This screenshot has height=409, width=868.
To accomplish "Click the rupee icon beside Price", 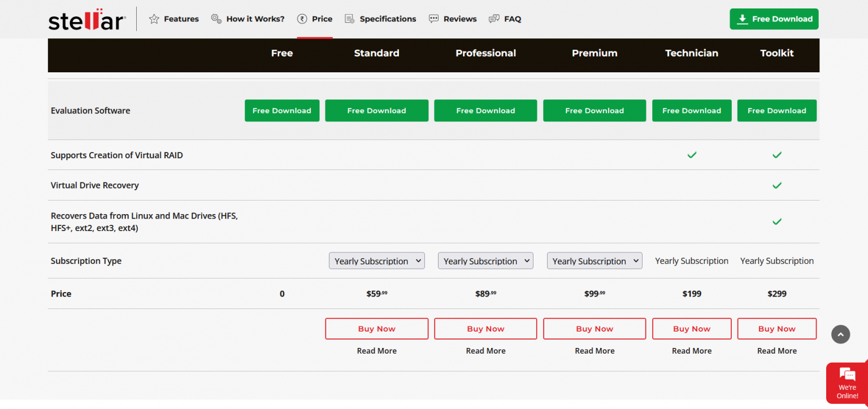I will 302,19.
